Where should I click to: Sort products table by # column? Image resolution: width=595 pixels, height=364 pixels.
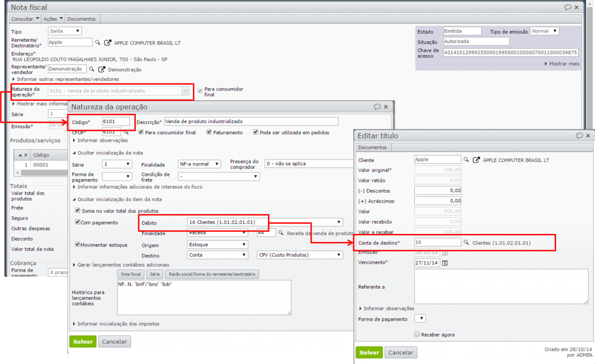pos(23,154)
